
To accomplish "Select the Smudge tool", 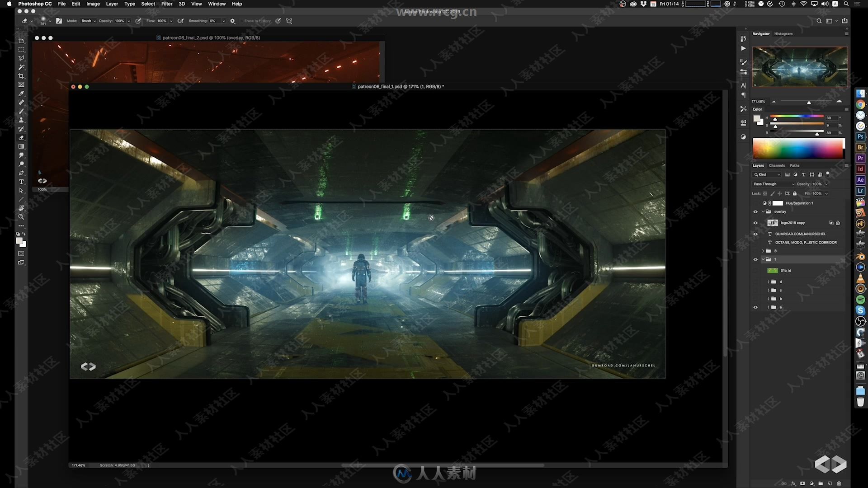I will (21, 155).
